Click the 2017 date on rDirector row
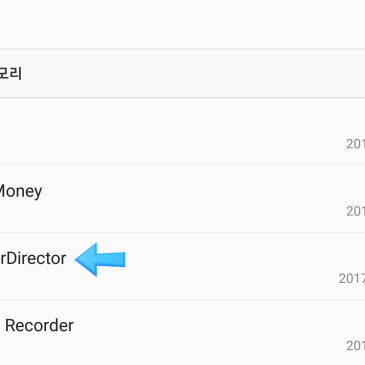Screen dimensions: 365x365 [x=352, y=278]
